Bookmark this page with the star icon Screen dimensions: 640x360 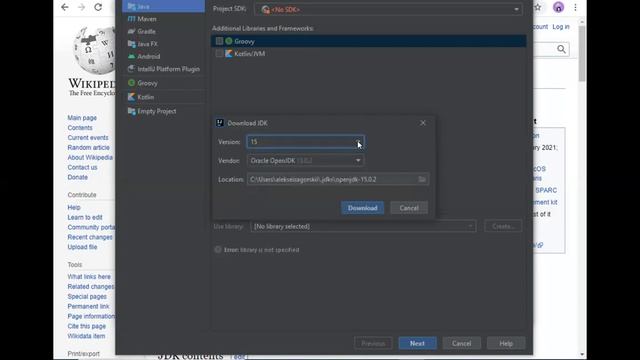[x=538, y=7]
